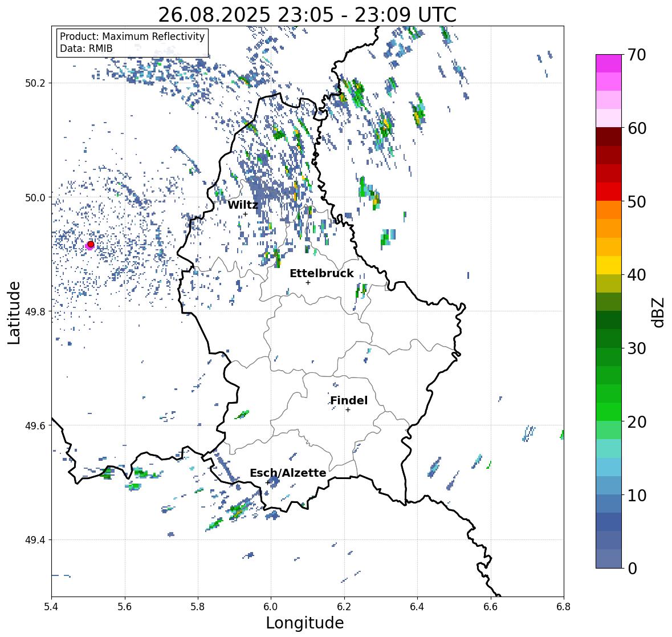Click the 70 dBZ colorbar tick label

tap(637, 55)
